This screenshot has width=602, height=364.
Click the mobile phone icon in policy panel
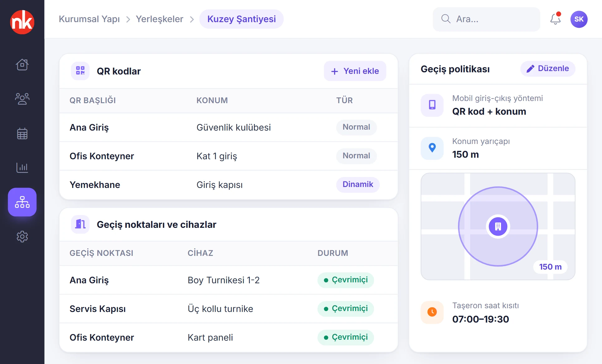[x=432, y=105]
